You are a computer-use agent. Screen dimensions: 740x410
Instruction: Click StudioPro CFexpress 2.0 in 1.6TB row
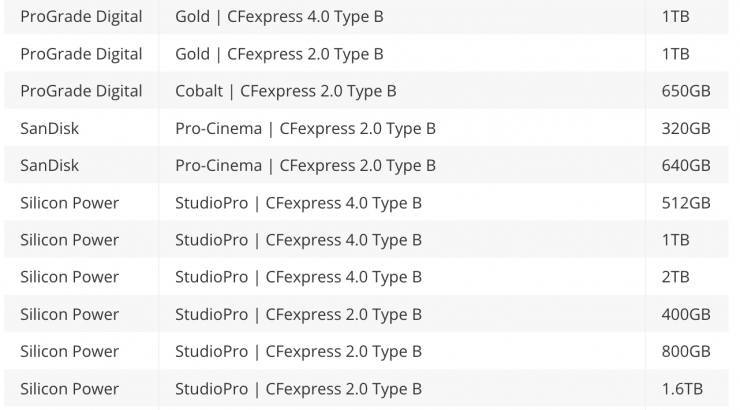(298, 388)
